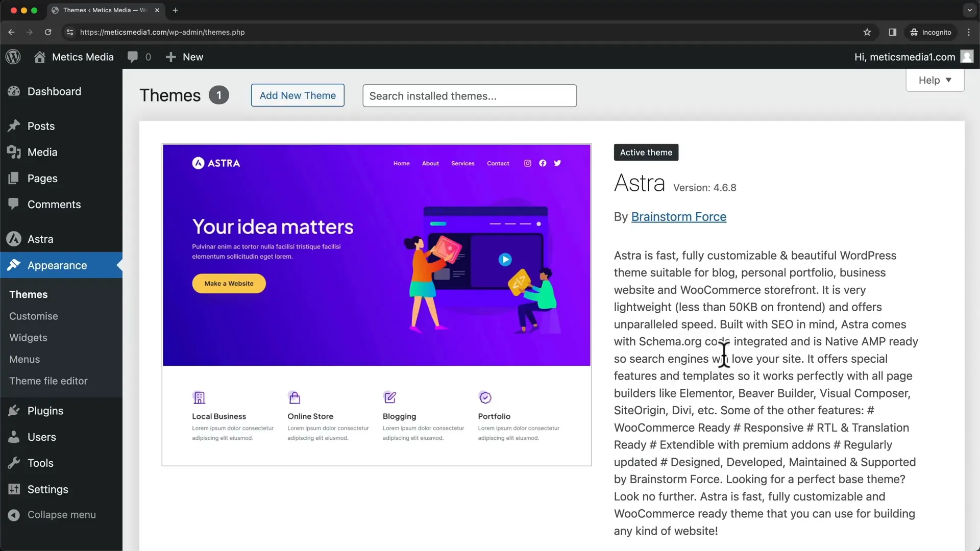
Task: Reload the page
Action: (48, 32)
